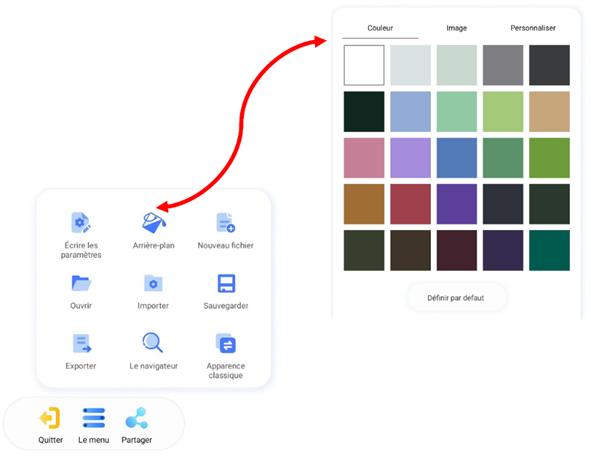Select the pink color swatch
591x458 pixels.
pos(364,158)
